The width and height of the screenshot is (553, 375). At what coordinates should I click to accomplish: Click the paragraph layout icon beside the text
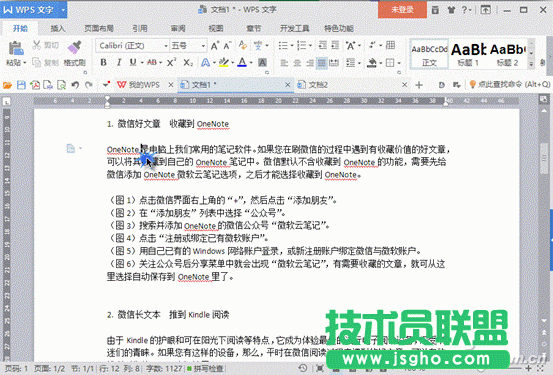click(71, 149)
